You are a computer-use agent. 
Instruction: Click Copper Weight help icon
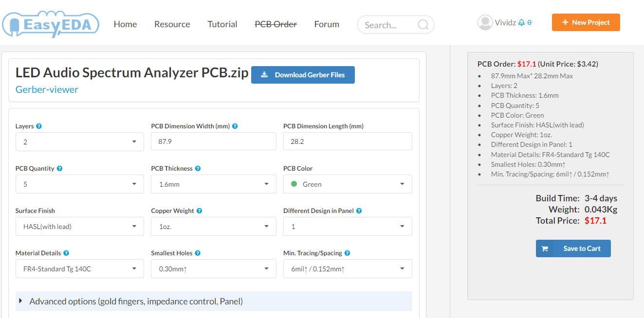coord(199,211)
